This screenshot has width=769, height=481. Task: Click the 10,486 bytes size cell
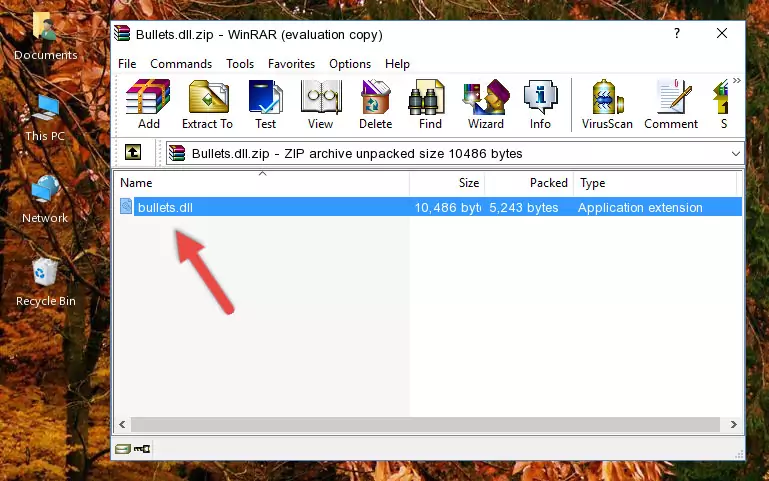448,207
